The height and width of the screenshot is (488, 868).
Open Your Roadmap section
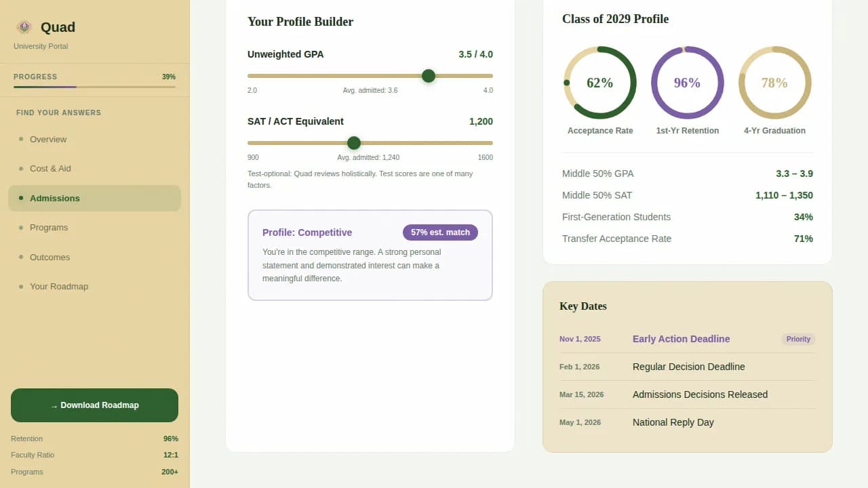pyautogui.click(x=59, y=287)
